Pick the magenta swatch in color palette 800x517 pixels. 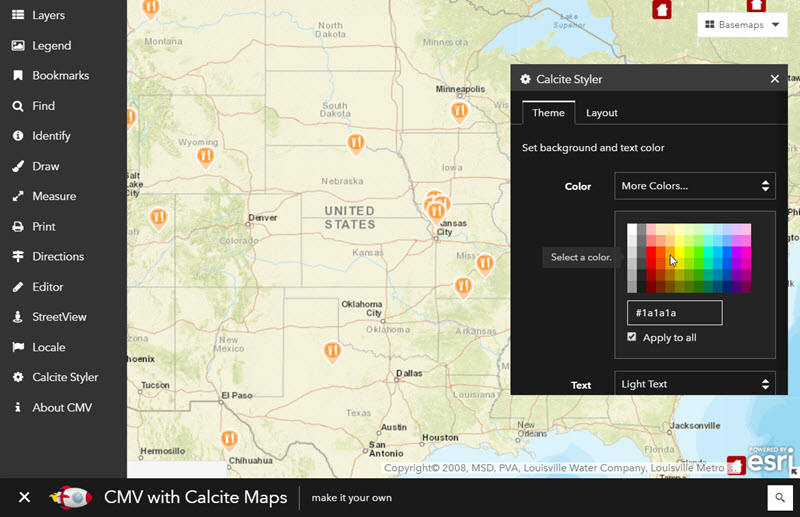coord(746,252)
